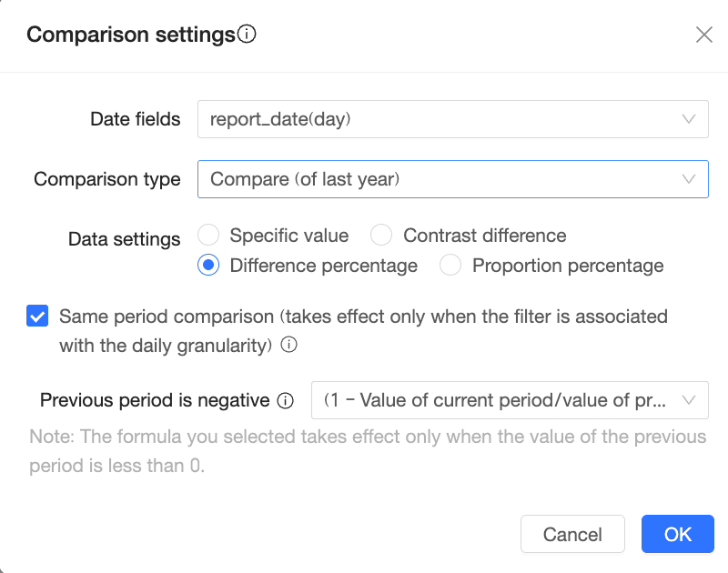Image resolution: width=728 pixels, height=573 pixels.
Task: Click chevron arrow of the negative-period formula box
Action: pos(689,400)
